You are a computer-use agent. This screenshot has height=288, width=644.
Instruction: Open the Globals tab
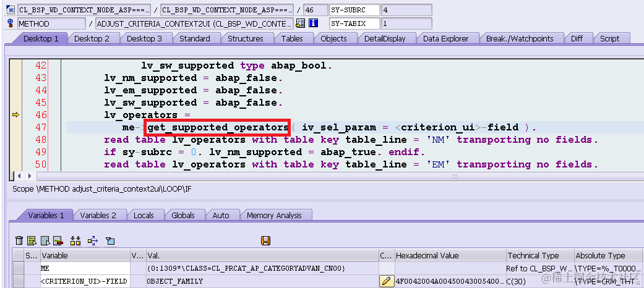(183, 215)
